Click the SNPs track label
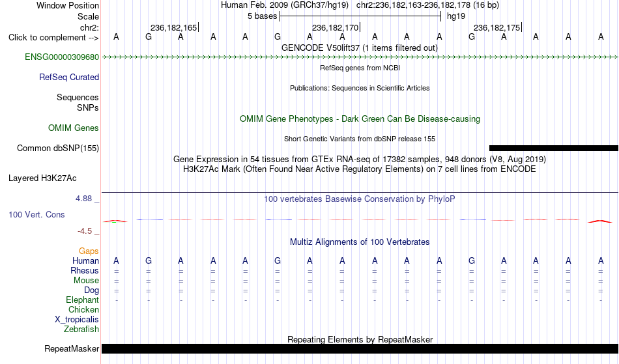The image size is (619, 364). 88,107
